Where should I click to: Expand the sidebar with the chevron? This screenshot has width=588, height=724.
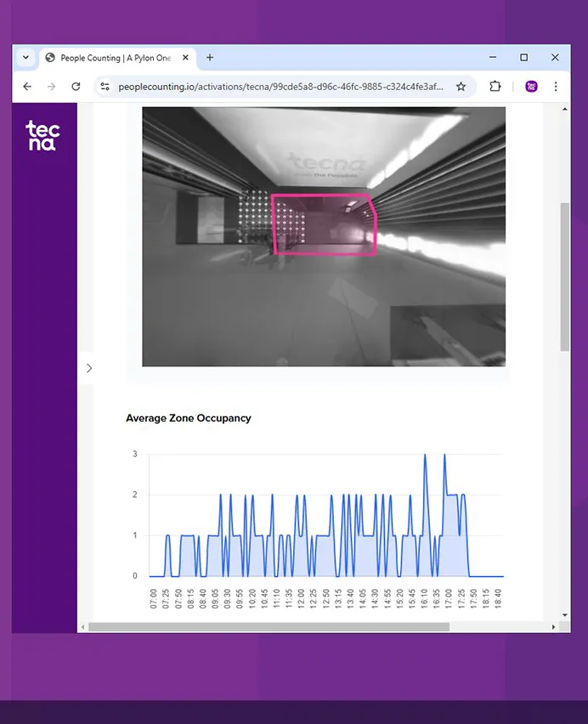click(x=89, y=368)
